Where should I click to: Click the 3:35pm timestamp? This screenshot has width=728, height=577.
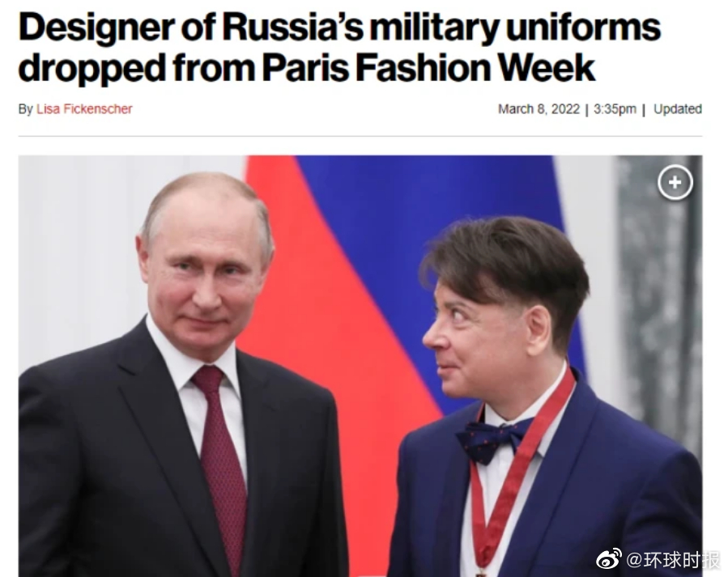(615, 109)
